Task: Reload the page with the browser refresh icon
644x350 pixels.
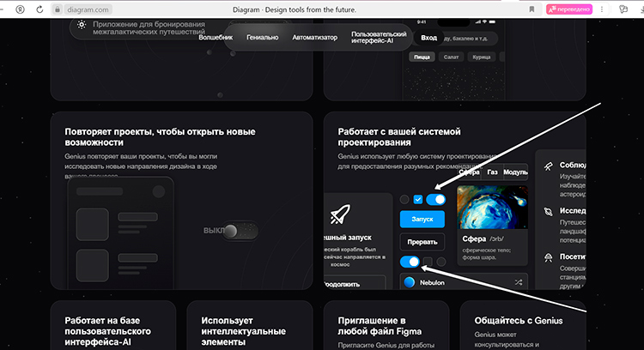Action: (41, 9)
